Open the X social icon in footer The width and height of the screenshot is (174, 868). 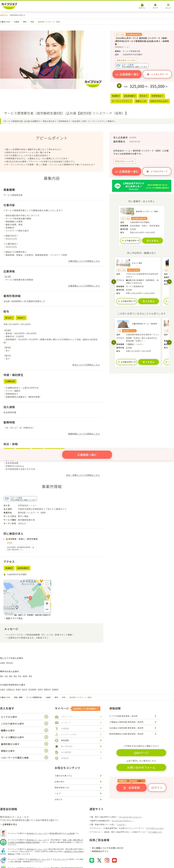pyautogui.click(x=99, y=860)
